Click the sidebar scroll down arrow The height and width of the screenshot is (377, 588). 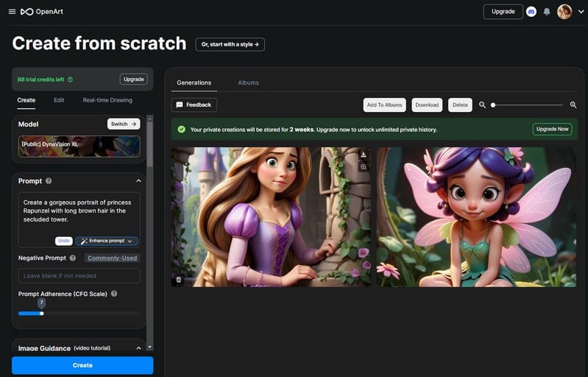pos(149,348)
